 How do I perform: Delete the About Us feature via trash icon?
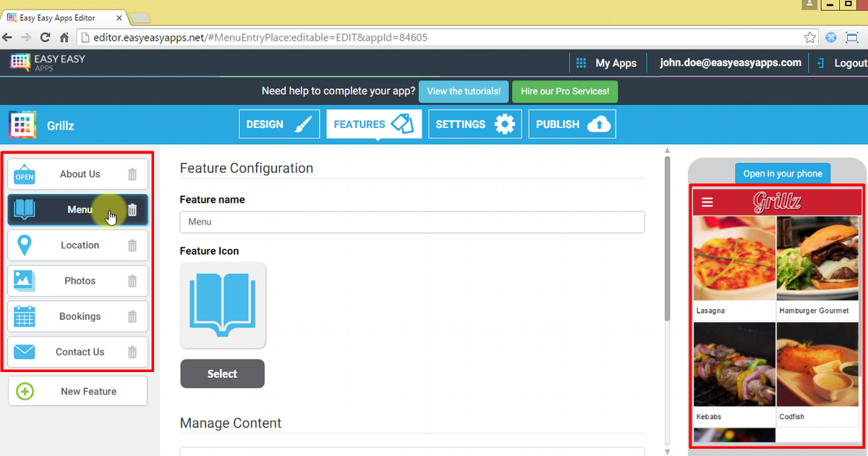(132, 174)
